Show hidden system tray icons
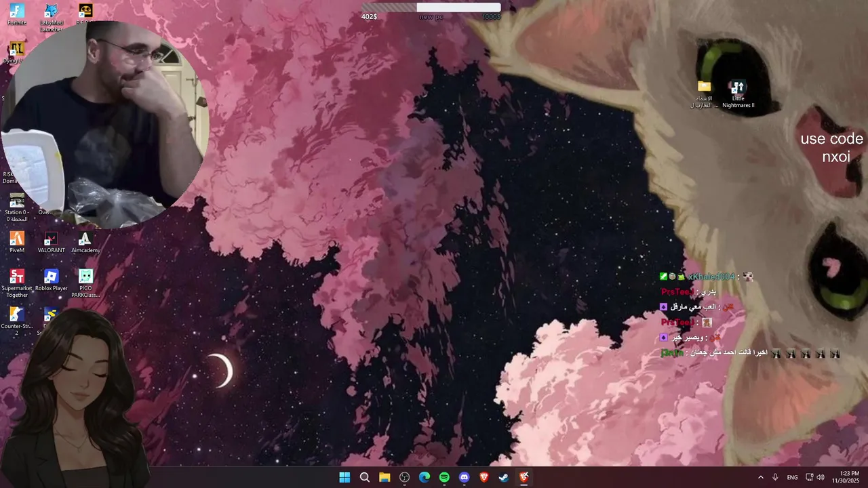This screenshot has width=868, height=488. click(760, 477)
